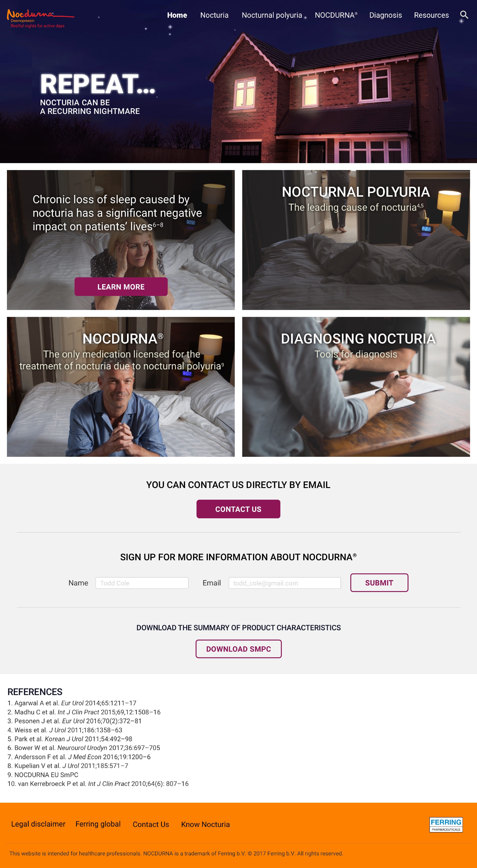The image size is (477, 868).
Task: Open the NOCDURNA medication image tile
Action: 121,387
